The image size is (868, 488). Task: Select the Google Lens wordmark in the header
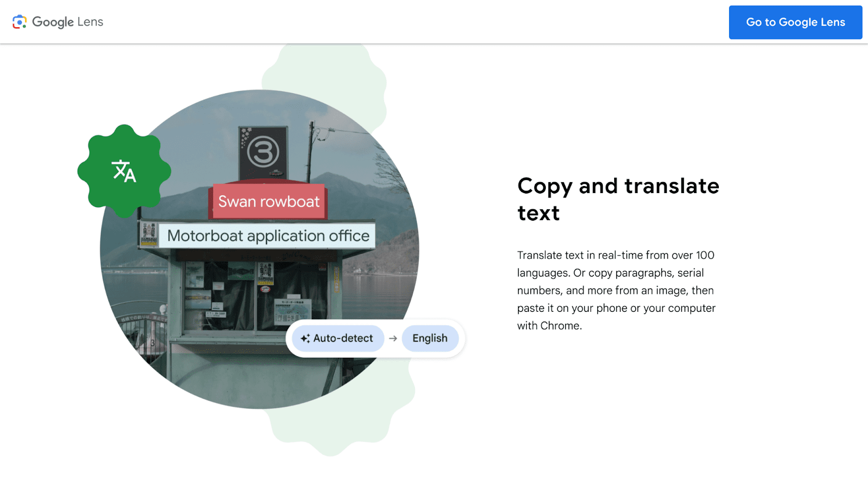coord(68,22)
